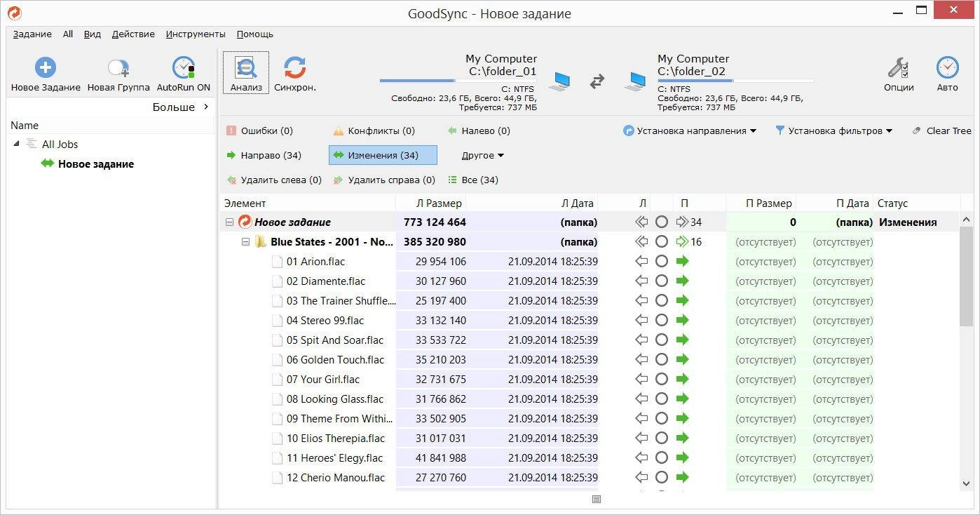Collapse the Blue States folder row
Screen dimensions: 980x515
pyautogui.click(x=246, y=242)
